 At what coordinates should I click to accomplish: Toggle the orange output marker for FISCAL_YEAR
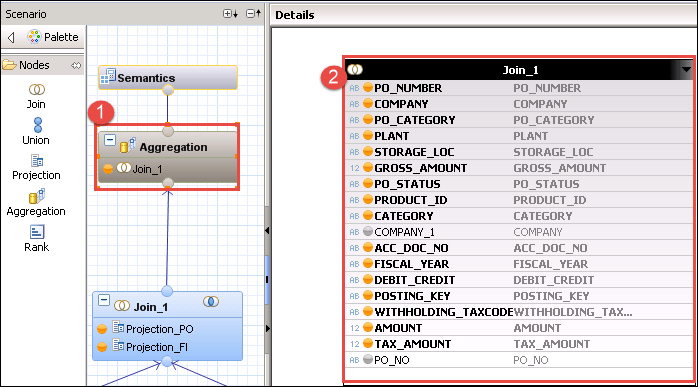pyautogui.click(x=368, y=264)
